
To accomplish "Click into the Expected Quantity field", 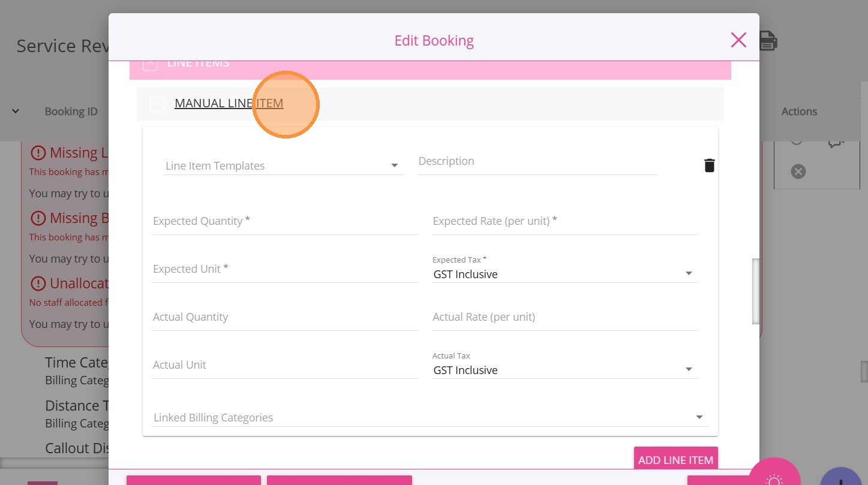I will tap(285, 222).
